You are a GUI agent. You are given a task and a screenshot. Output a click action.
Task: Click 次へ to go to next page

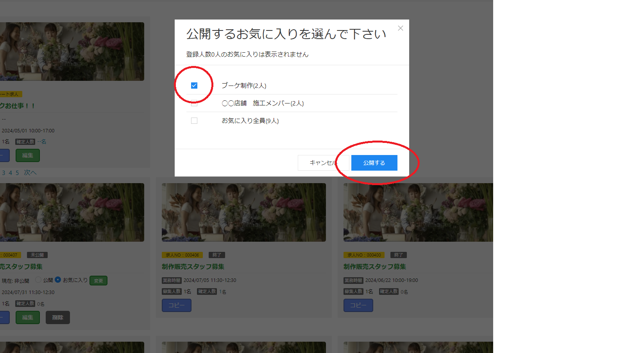pos(30,172)
